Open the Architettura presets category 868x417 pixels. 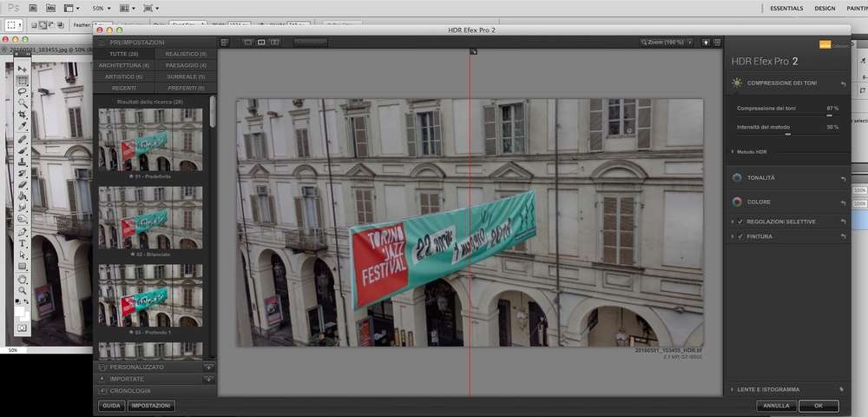[124, 65]
